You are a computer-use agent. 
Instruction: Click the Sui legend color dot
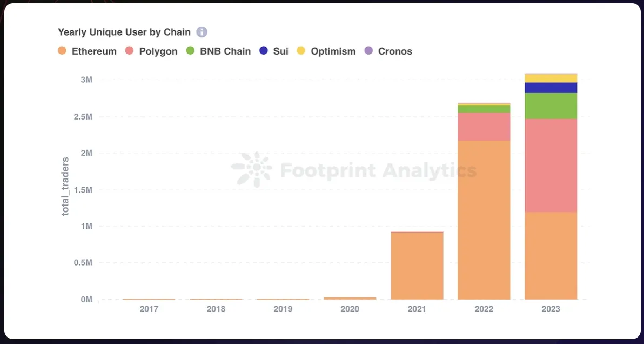[x=264, y=51]
